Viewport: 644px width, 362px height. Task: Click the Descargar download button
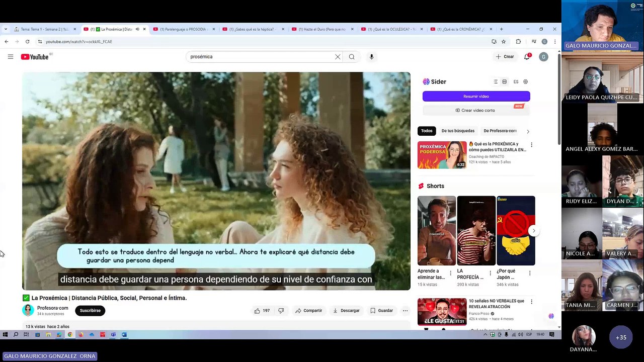[346, 311]
